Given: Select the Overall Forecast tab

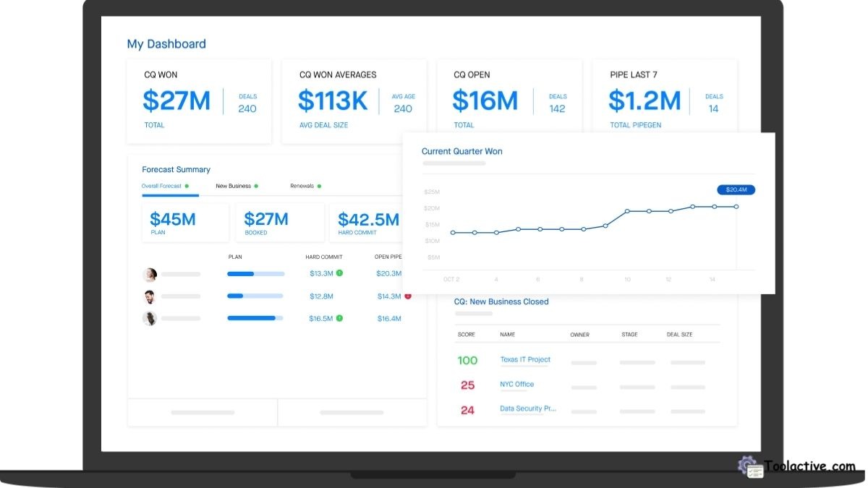Looking at the screenshot, I should pos(161,186).
